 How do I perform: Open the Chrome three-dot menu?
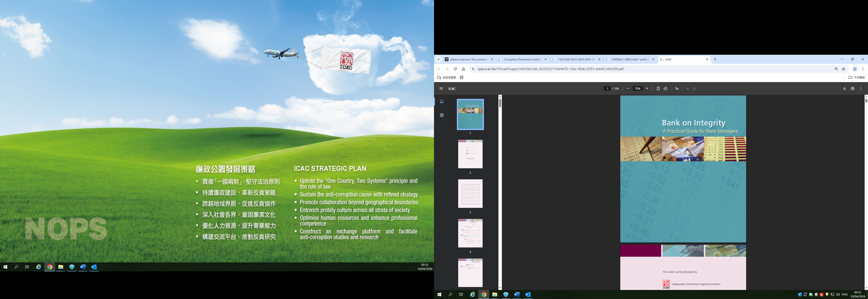pos(863,69)
